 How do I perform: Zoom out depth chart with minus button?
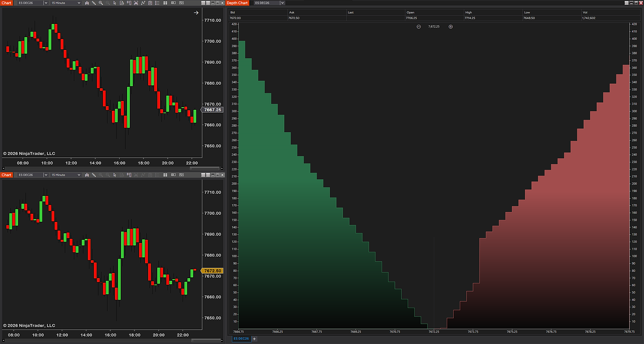click(419, 27)
